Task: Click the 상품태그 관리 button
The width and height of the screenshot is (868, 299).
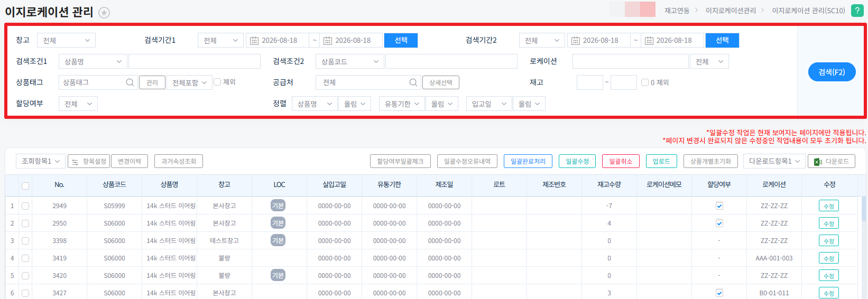Action: click(x=152, y=82)
